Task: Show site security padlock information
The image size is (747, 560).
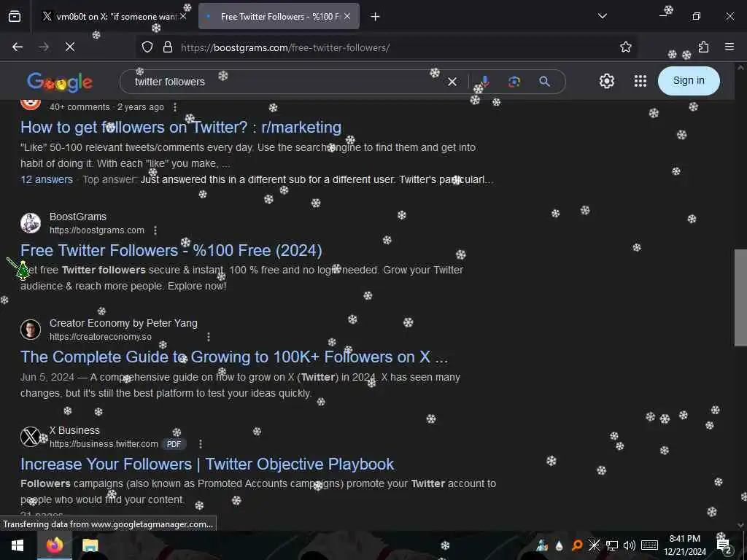Action: coord(168,47)
